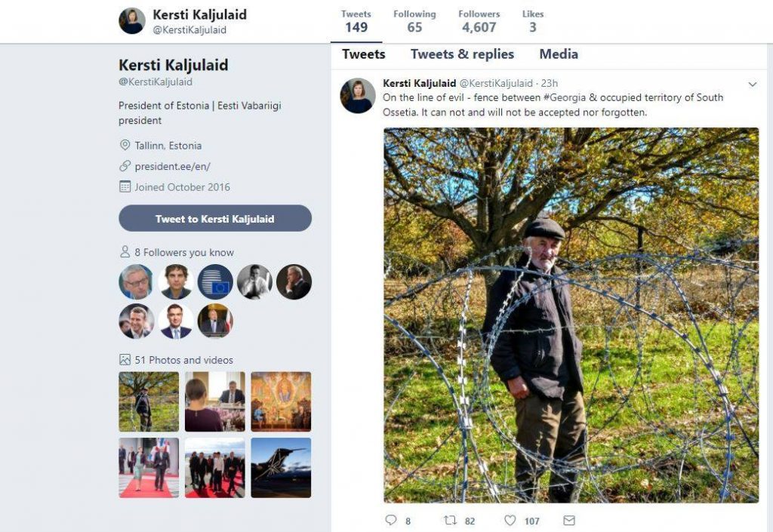Viewport: 773px width, 532px height.
Task: View the Followers 4,607 count
Action: [x=479, y=21]
